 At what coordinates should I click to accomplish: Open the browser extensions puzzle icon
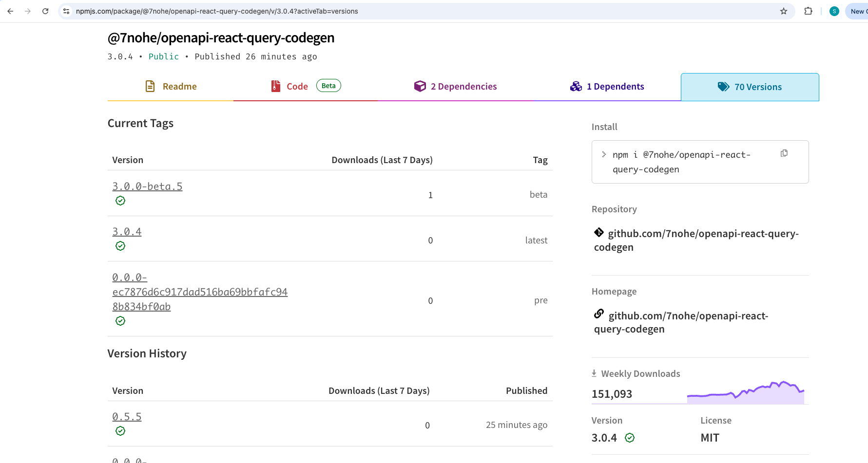808,11
